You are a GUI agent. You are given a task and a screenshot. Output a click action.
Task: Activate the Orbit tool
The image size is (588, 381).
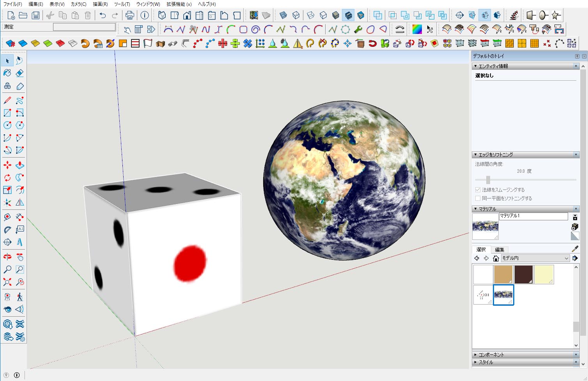click(7, 257)
